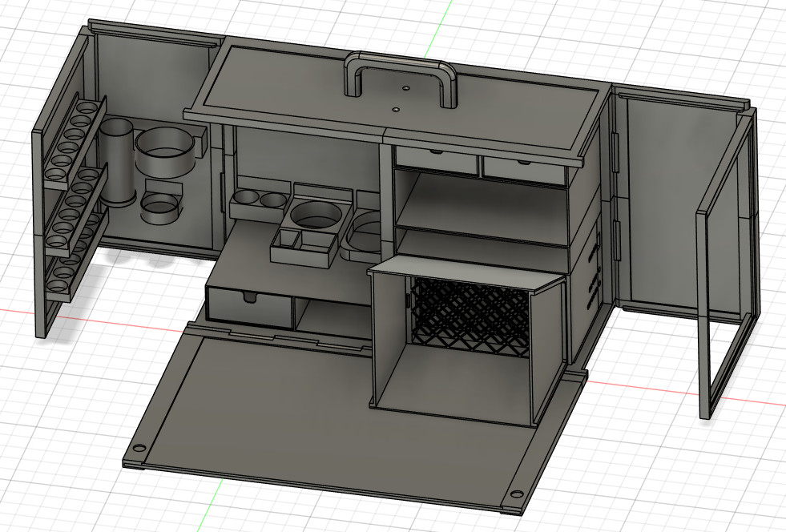Select the tall cylinder holder on left door

pos(117,164)
